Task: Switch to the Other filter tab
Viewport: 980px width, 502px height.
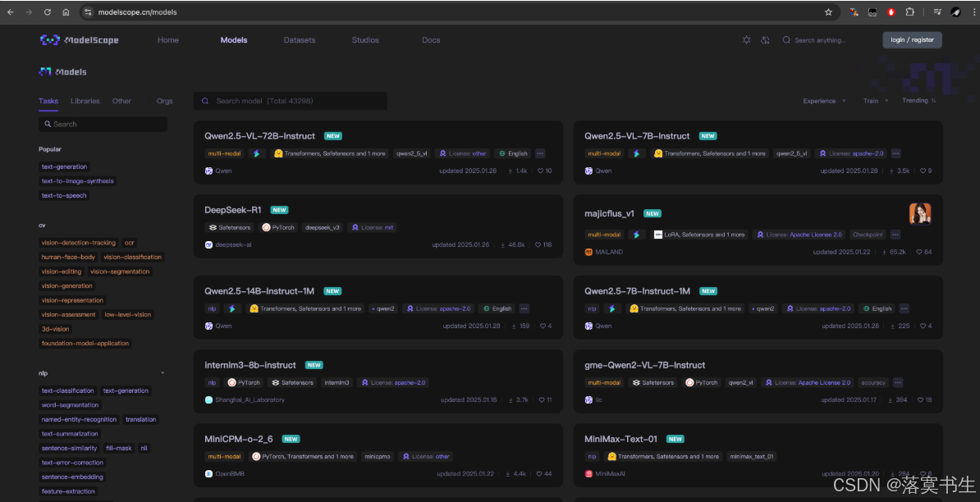Action: [x=121, y=101]
